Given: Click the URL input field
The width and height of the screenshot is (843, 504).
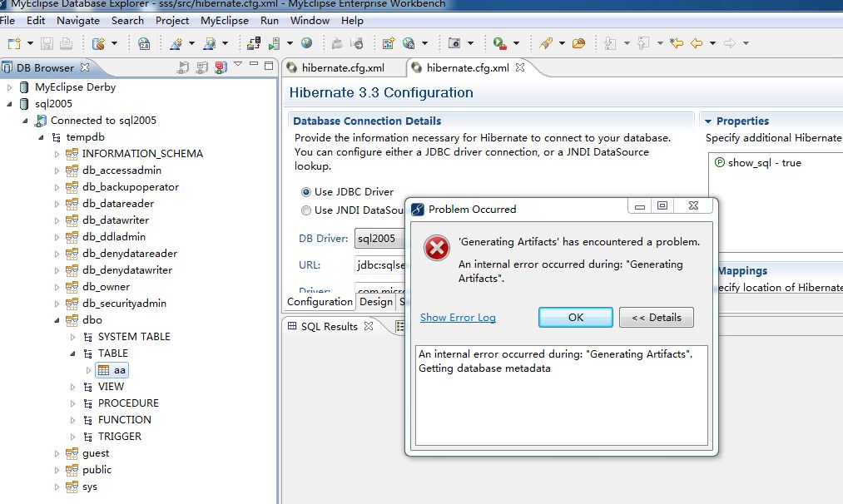Looking at the screenshot, I should coord(379,265).
